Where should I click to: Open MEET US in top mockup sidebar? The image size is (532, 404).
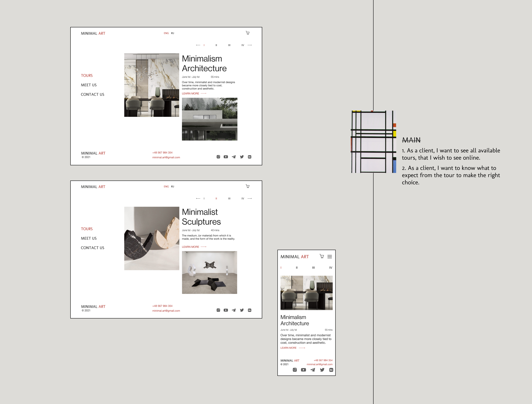tap(89, 85)
